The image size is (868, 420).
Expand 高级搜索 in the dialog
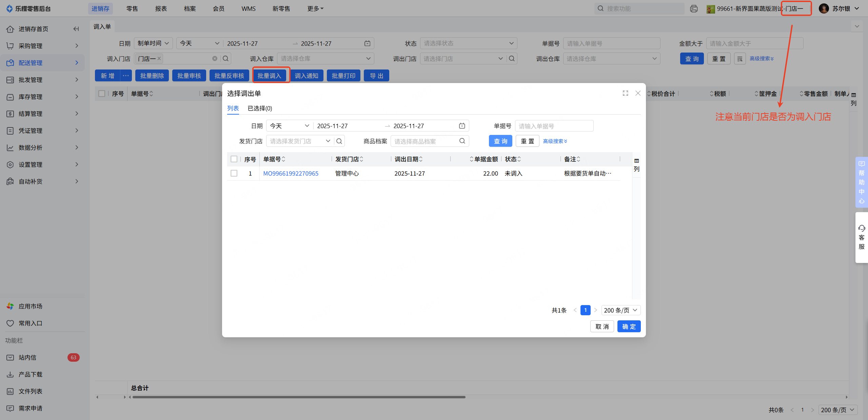tap(555, 141)
